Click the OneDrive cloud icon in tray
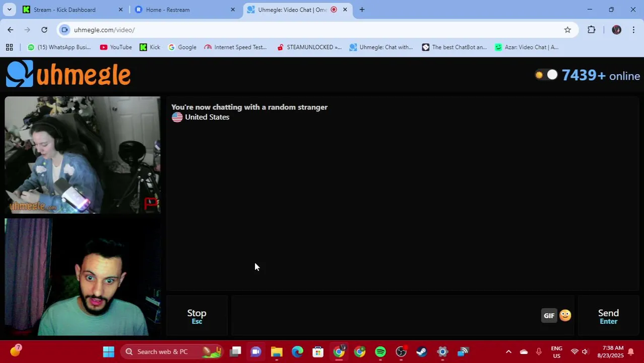Image resolution: width=644 pixels, height=363 pixels. pos(524,351)
